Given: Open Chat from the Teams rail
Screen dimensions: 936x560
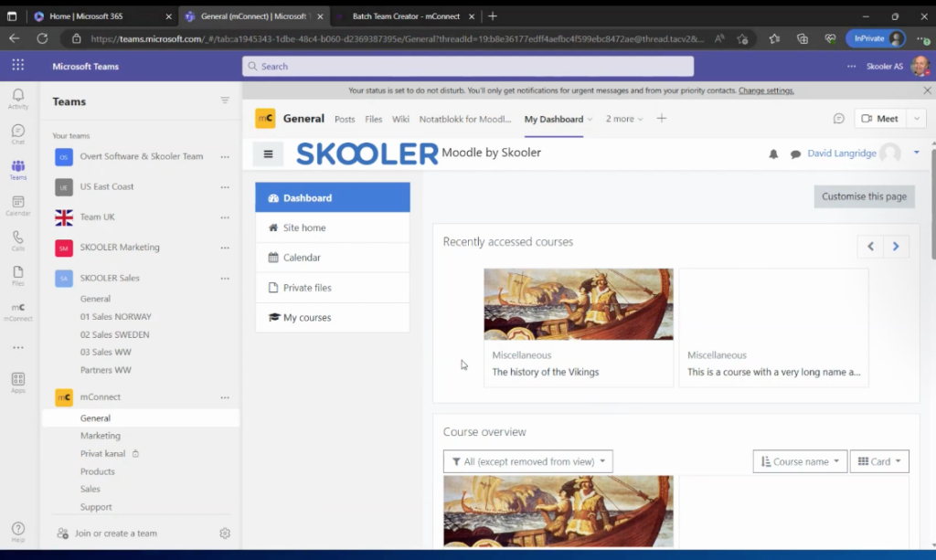Looking at the screenshot, I should [17, 132].
